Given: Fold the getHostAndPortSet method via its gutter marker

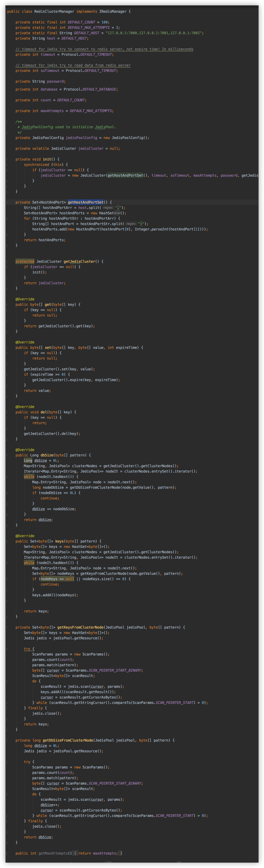Looking at the screenshot, I should (6, 203).
